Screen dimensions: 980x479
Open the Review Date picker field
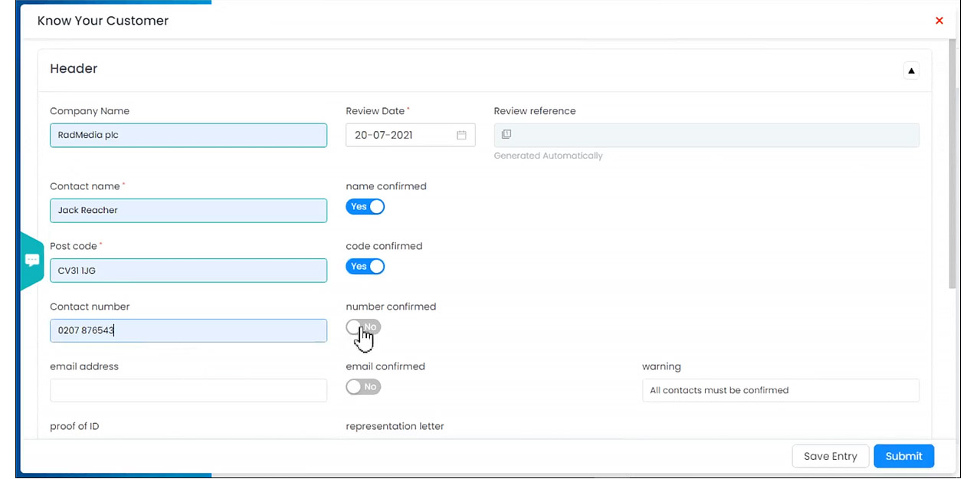[x=402, y=135]
